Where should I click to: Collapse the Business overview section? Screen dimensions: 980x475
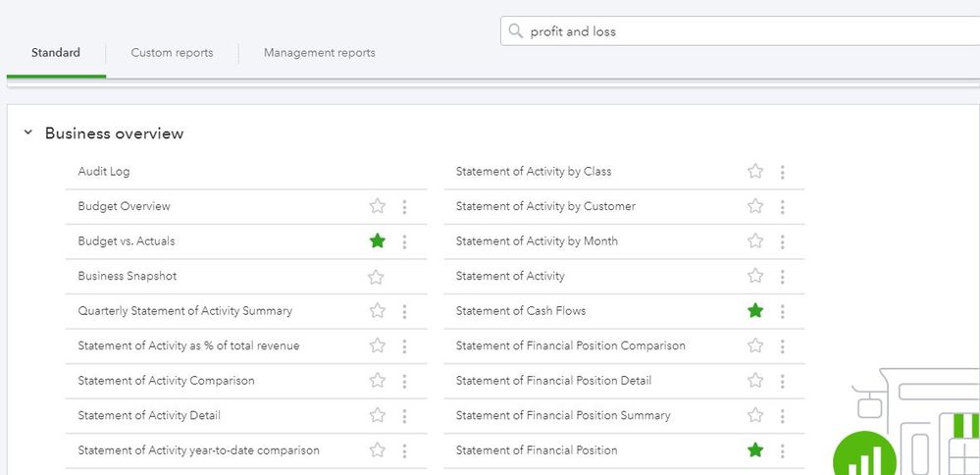28,132
